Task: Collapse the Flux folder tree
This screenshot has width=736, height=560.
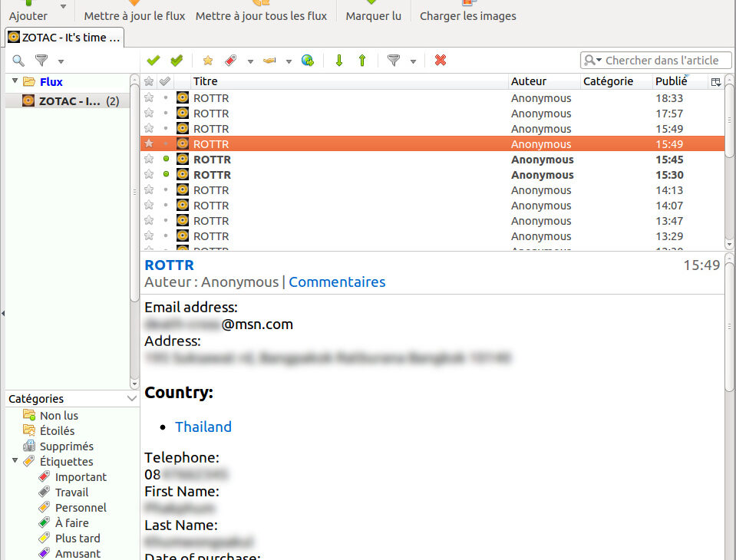Action: (x=14, y=81)
